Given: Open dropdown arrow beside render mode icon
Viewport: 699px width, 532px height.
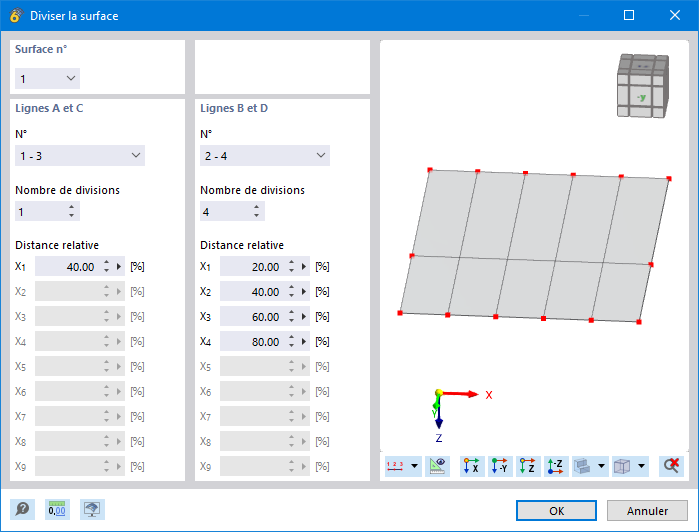Looking at the screenshot, I should click(601, 466).
